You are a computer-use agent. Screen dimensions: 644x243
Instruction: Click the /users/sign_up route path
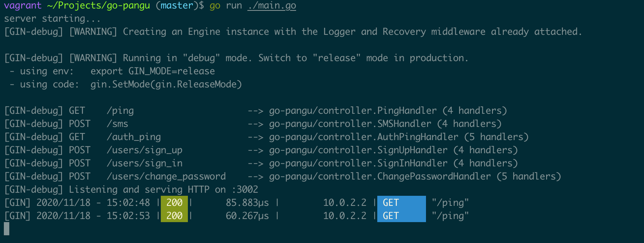coord(144,150)
